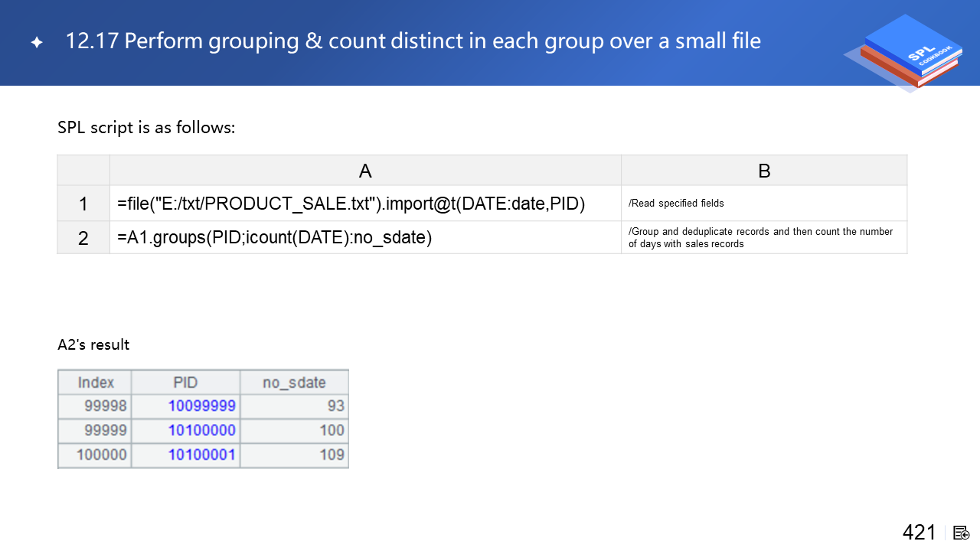Viewport: 980px width, 551px height.
Task: Click the back-to-contents icon beside page 421
Action: coord(962,533)
